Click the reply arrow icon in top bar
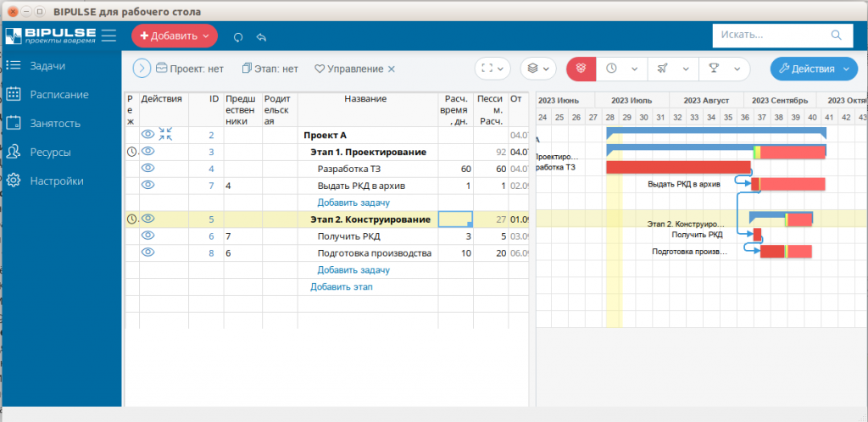The height and width of the screenshot is (422, 868). point(261,36)
